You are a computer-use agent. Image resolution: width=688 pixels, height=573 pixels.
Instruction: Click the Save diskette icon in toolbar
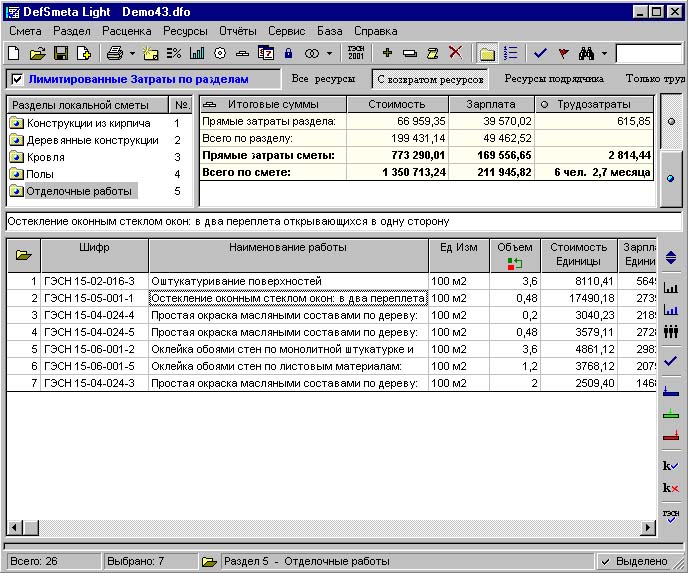(x=60, y=53)
